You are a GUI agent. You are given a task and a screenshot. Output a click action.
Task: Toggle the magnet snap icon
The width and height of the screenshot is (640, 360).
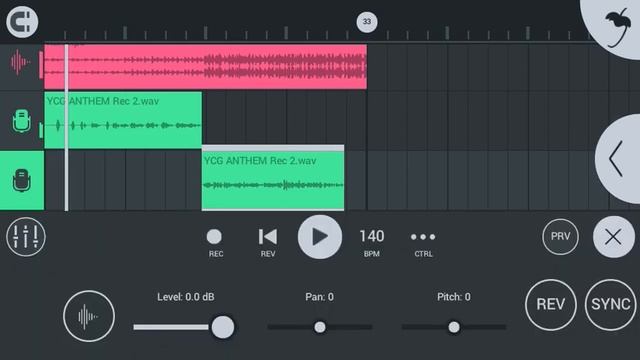tap(22, 22)
